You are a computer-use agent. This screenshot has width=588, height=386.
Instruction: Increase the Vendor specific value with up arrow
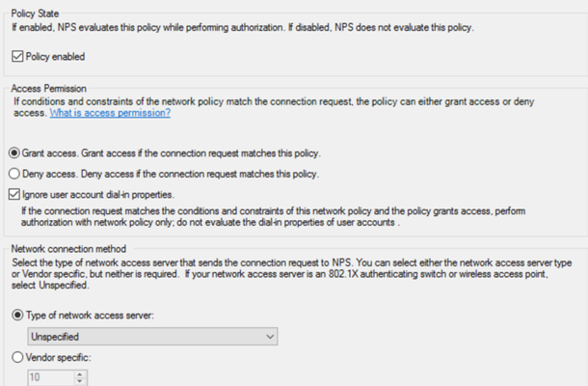(80, 374)
